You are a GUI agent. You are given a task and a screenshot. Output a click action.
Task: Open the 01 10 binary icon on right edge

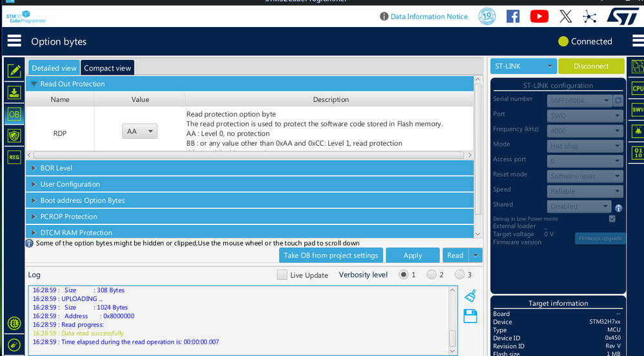click(638, 153)
